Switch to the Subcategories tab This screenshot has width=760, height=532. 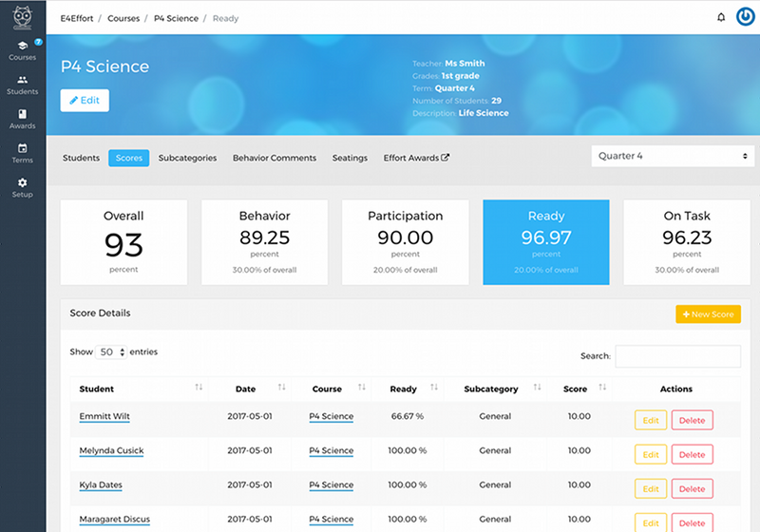[x=187, y=158]
